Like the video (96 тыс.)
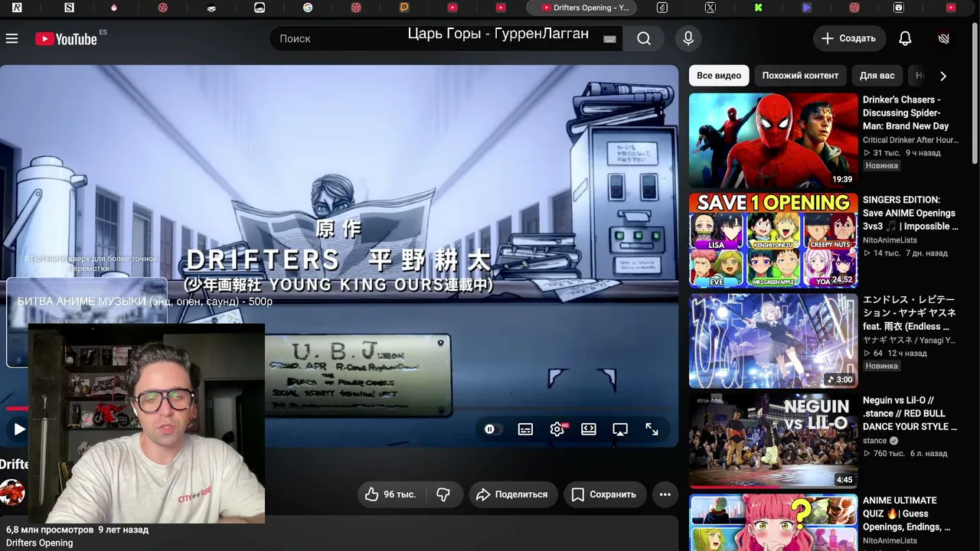This screenshot has height=551, width=980. coord(390,494)
